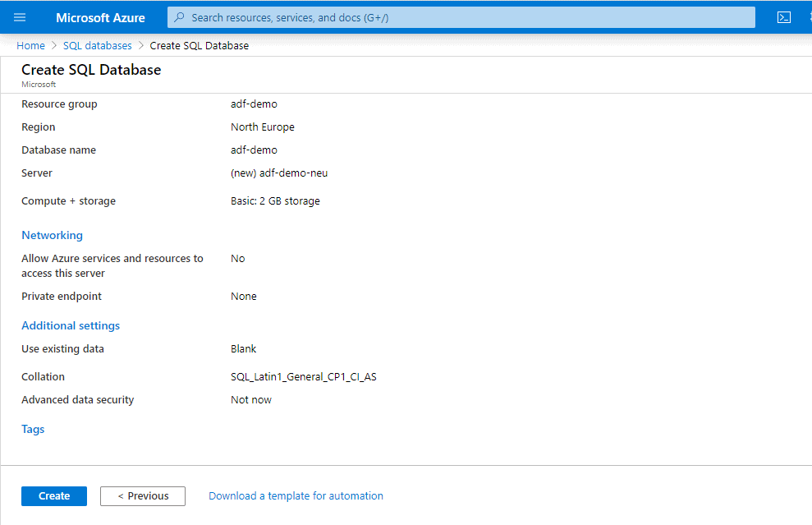Download a template for automation
812x525 pixels.
[x=296, y=496]
